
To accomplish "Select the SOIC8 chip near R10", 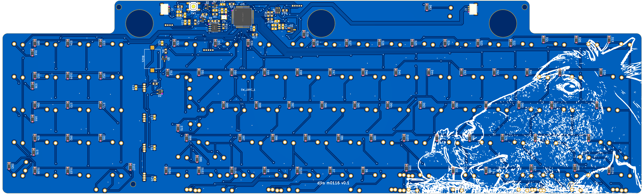I will [214, 28].
